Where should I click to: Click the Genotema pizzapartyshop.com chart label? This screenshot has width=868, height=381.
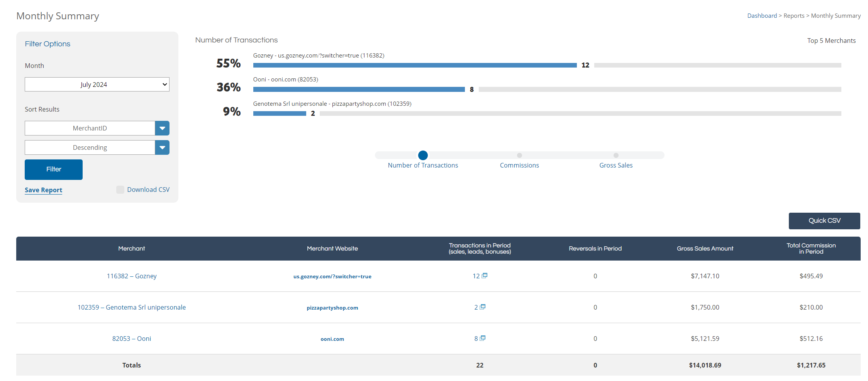click(x=332, y=104)
